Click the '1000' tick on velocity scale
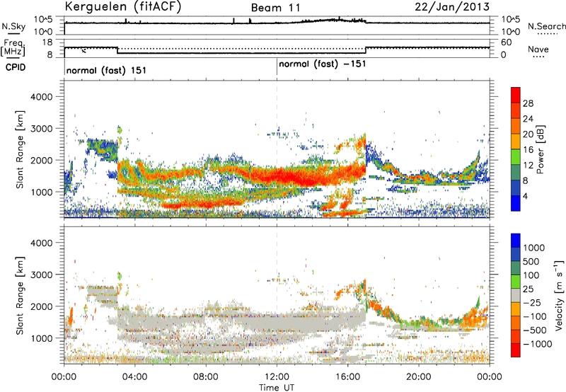This screenshot has width=566, height=392. click(534, 248)
